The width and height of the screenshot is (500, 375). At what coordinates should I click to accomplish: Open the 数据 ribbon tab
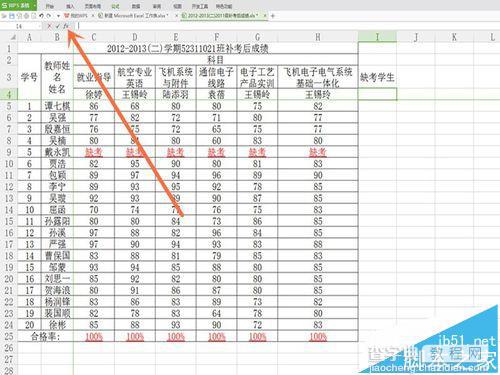tap(136, 6)
